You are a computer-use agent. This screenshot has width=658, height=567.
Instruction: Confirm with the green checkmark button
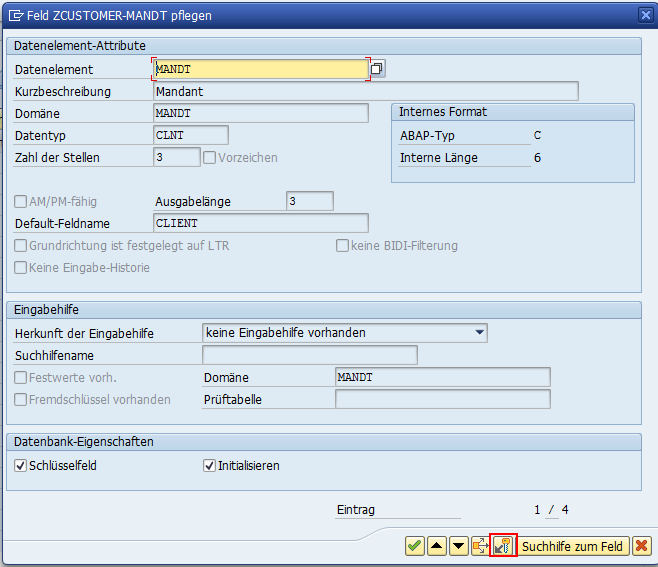pyautogui.click(x=414, y=546)
